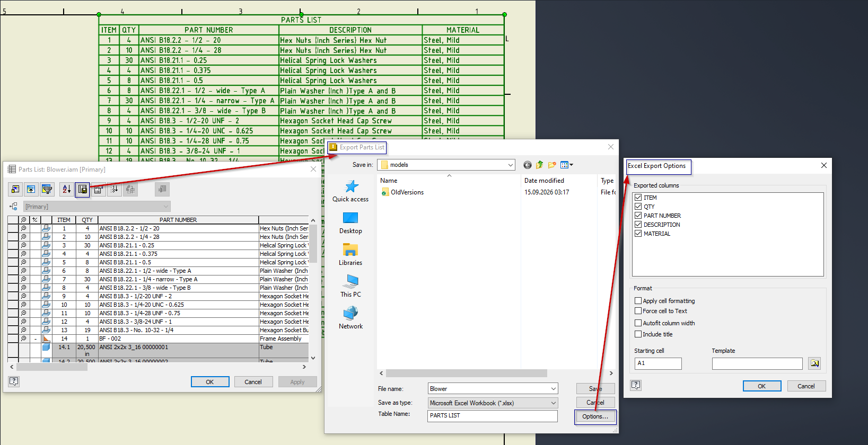The image size is (868, 445).
Task: Click the Save Item Overrides to BOM icon
Action: (x=130, y=189)
